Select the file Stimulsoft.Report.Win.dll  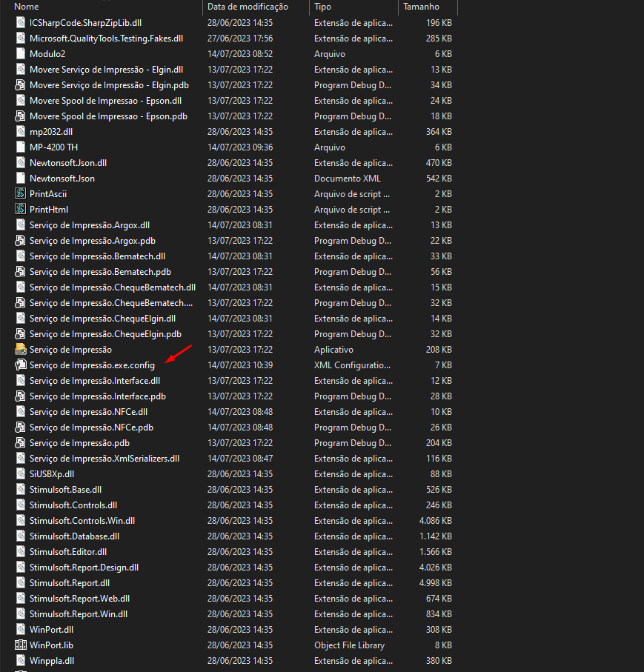pyautogui.click(x=79, y=614)
